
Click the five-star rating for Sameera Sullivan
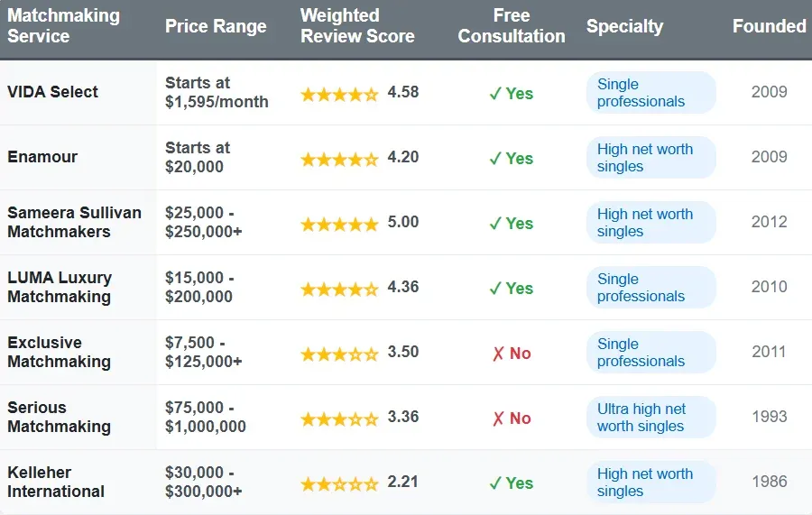(339, 224)
